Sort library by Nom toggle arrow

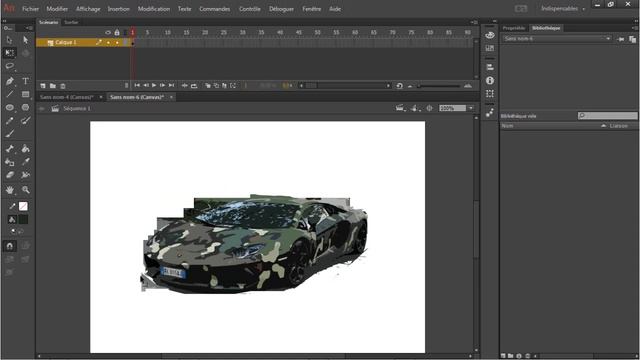click(603, 126)
